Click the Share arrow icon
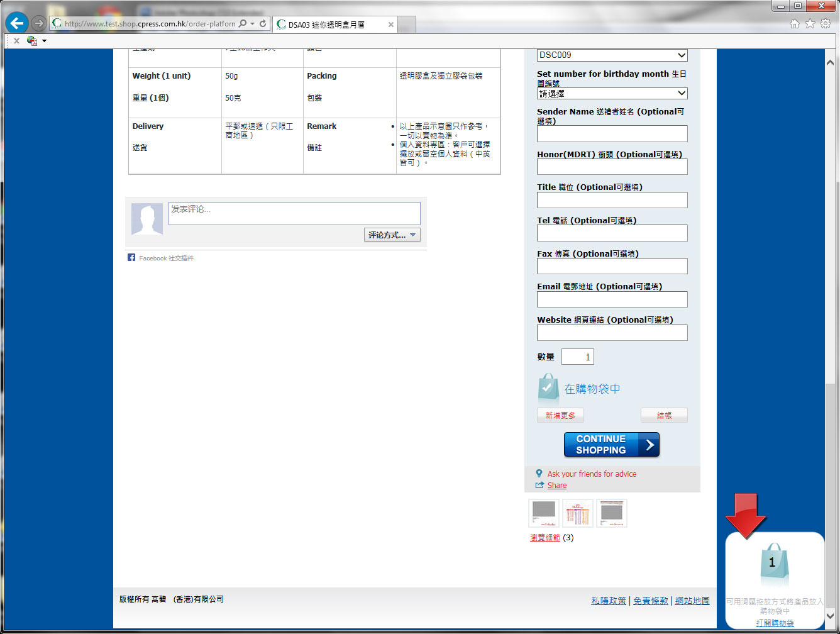The image size is (840, 634). [539, 485]
